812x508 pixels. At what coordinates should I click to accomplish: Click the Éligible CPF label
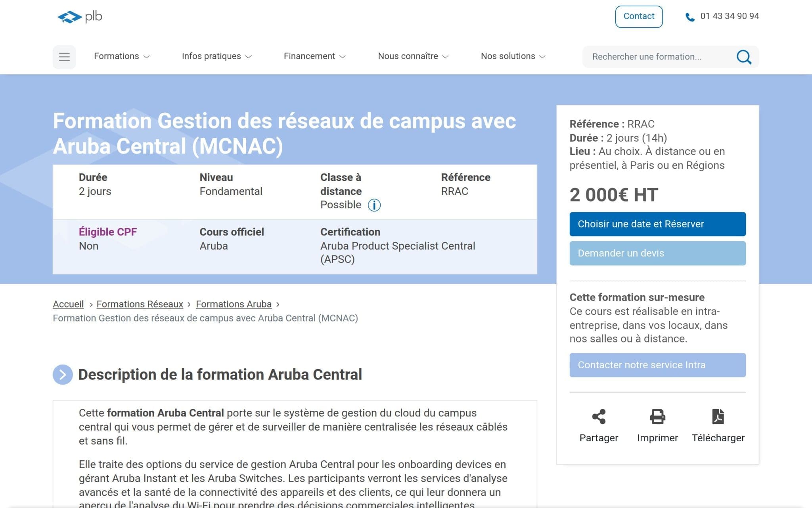[x=108, y=232]
